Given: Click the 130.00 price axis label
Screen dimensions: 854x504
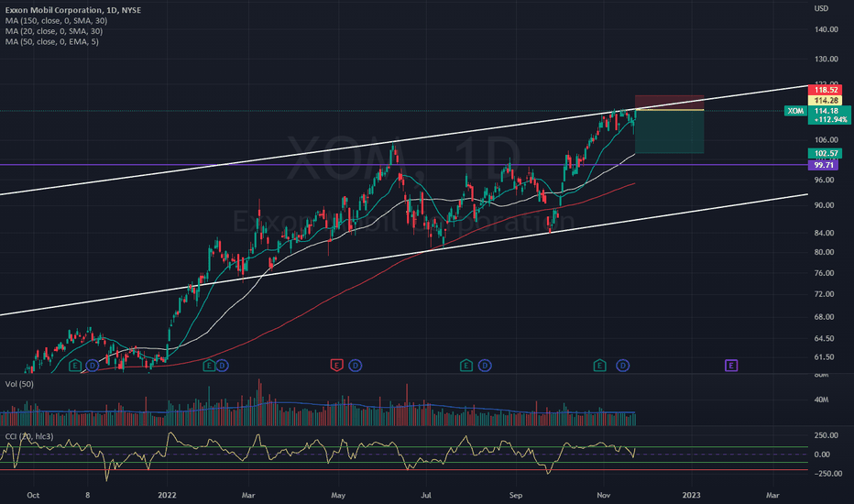Looking at the screenshot, I should coord(827,59).
